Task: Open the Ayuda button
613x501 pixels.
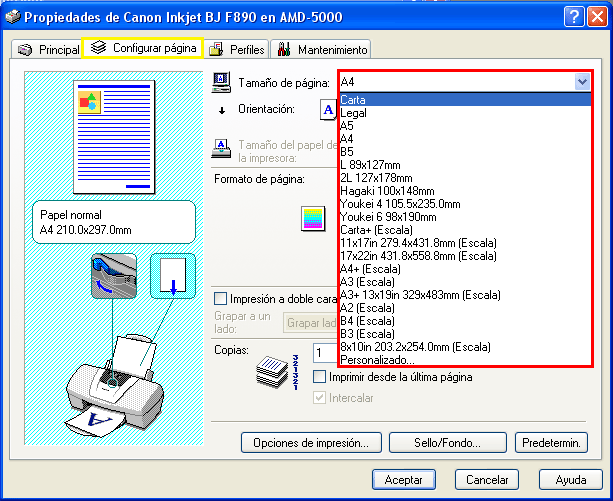Action: coord(571,480)
